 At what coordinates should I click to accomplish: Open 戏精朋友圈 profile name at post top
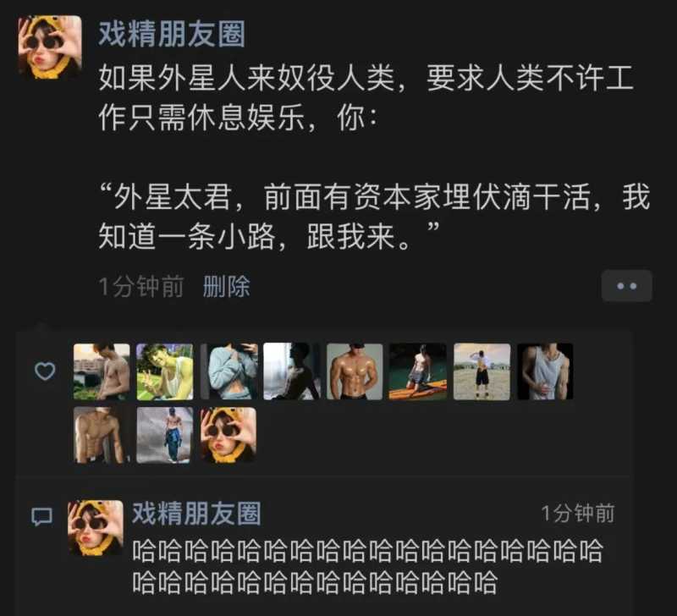point(172,34)
